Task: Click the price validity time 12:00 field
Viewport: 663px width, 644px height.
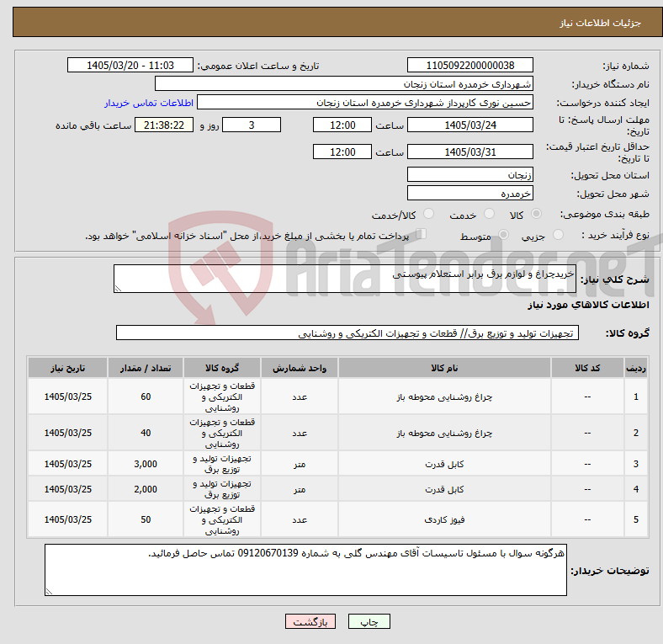Action: 342,152
